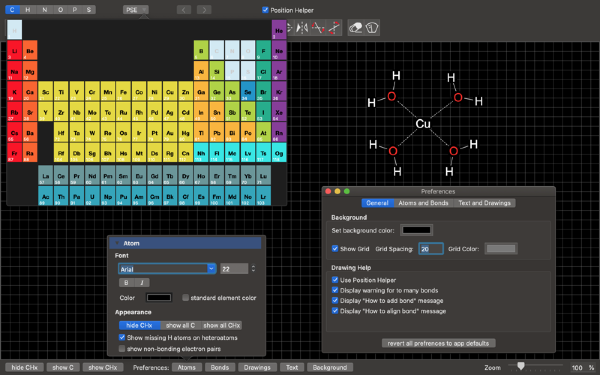Switch to the Text and Drawings tab
This screenshot has height=375, width=600.
[484, 203]
